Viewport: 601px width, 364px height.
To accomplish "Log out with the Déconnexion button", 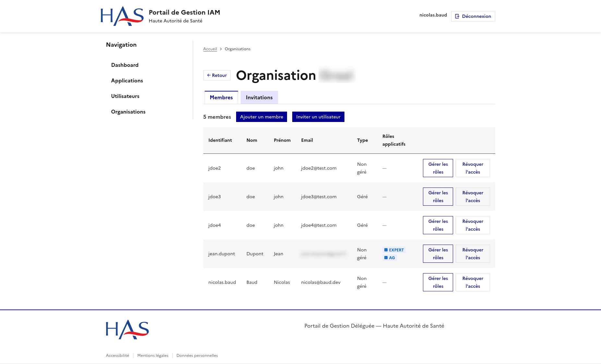I will click(473, 16).
